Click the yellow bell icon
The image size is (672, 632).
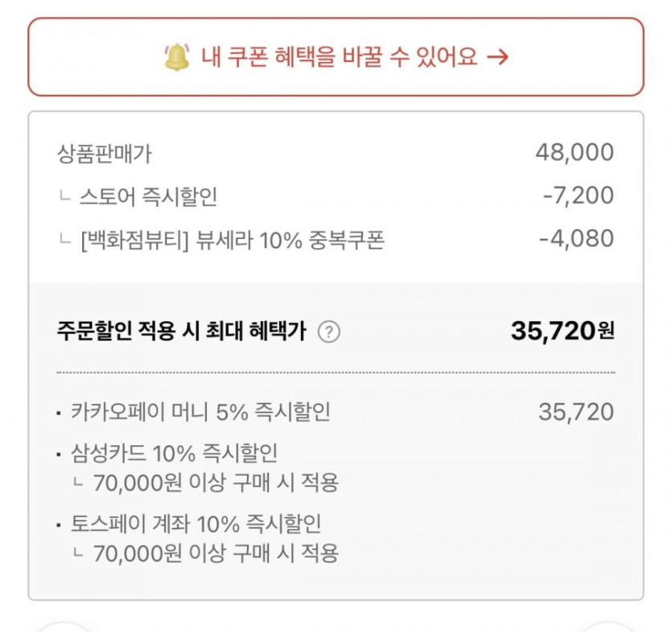176,56
